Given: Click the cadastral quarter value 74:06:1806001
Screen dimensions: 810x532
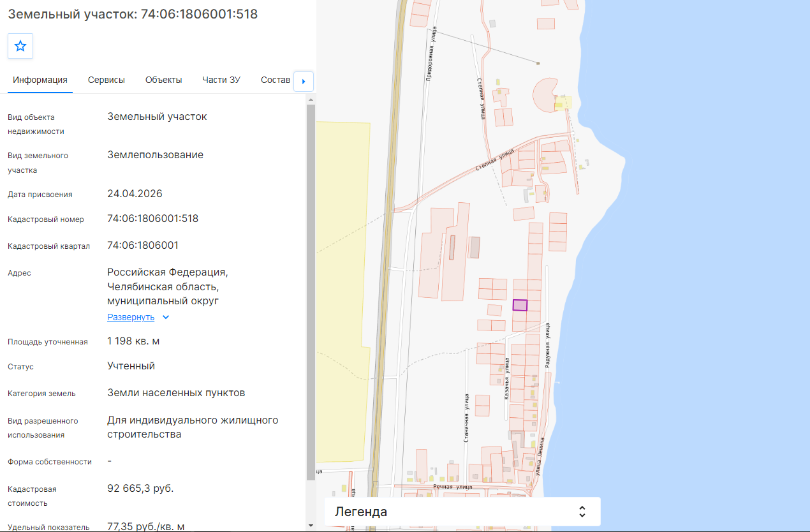Looking at the screenshot, I should tap(143, 246).
